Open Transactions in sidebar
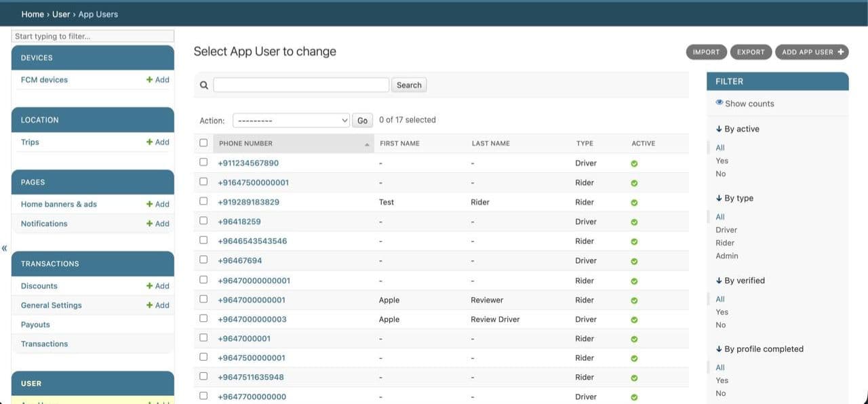The width and height of the screenshot is (868, 404). [x=44, y=344]
